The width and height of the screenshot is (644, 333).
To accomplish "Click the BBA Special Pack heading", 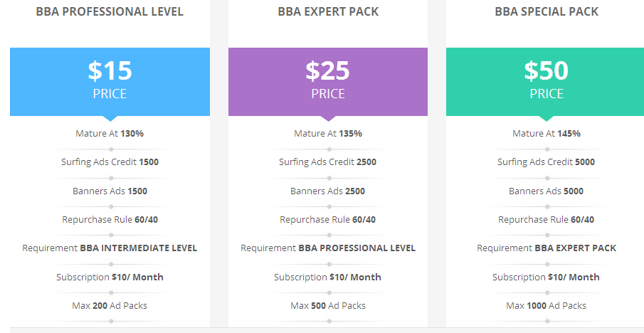I will (x=547, y=11).
